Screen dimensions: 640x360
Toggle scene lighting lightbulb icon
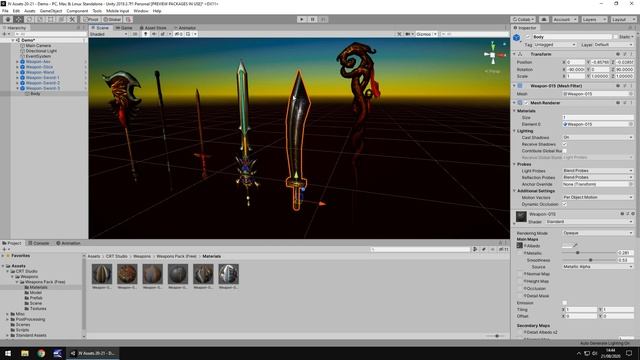[x=145, y=34]
